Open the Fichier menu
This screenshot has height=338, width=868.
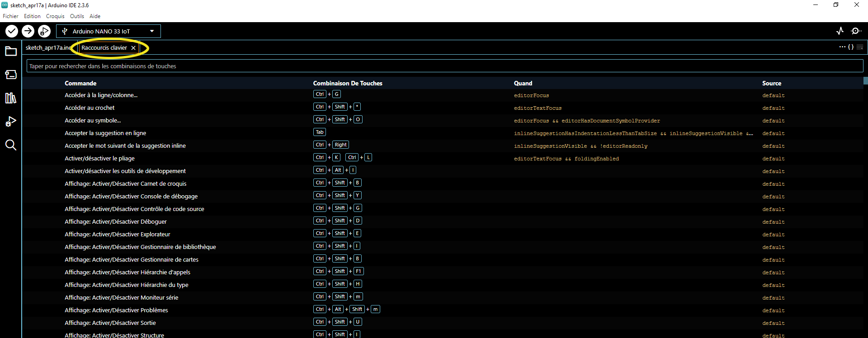click(x=10, y=16)
